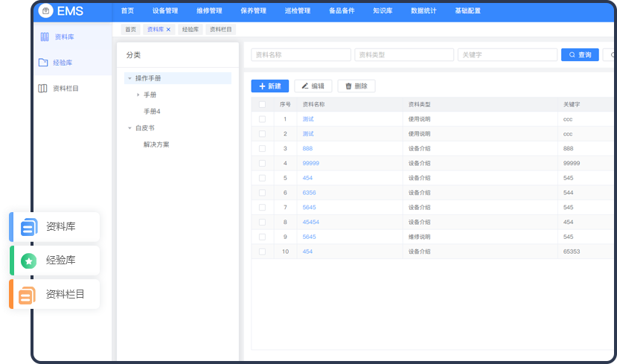Open the 设备管理 top menu
Screen dimensions: 617x364
(165, 10)
